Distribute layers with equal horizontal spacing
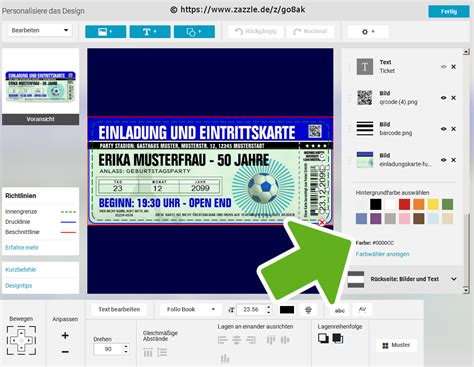 tap(148, 352)
